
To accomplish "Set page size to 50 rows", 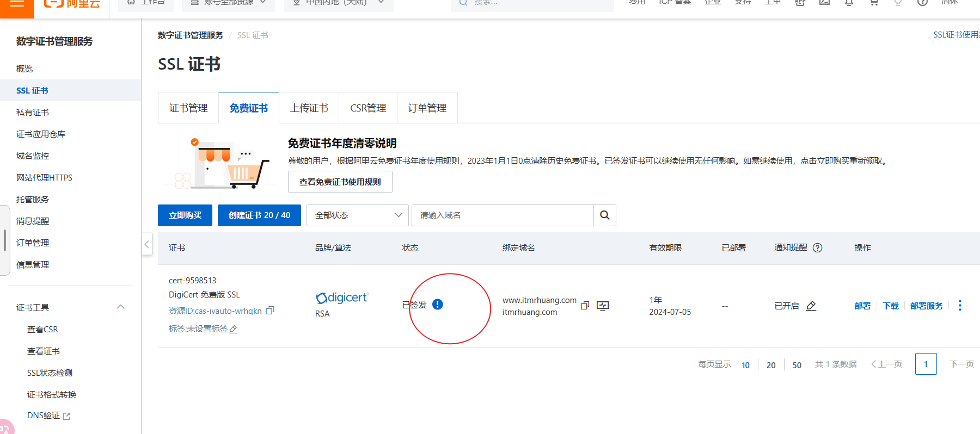I will (797, 365).
